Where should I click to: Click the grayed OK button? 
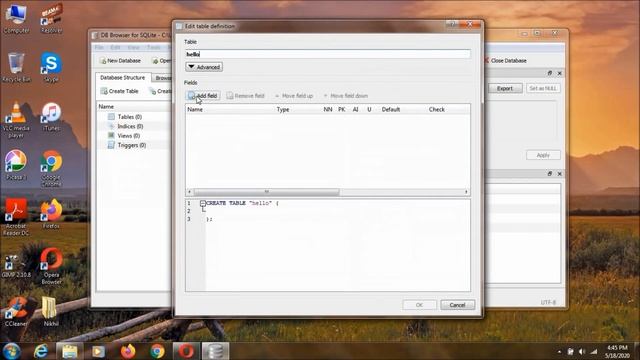(419, 305)
